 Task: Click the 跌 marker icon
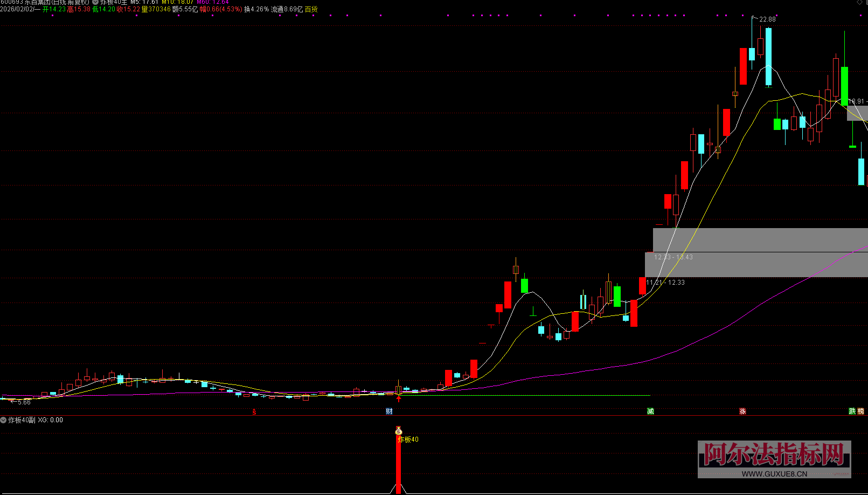coord(852,411)
